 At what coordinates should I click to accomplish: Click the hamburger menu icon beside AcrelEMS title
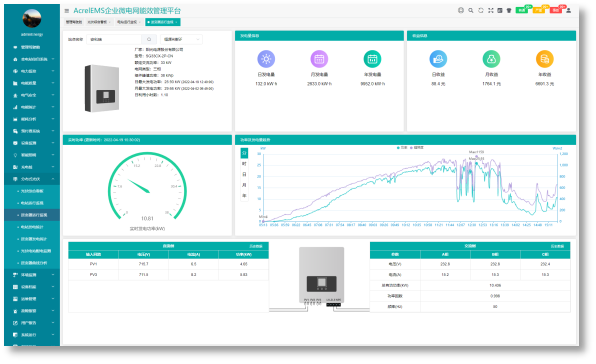pos(67,11)
